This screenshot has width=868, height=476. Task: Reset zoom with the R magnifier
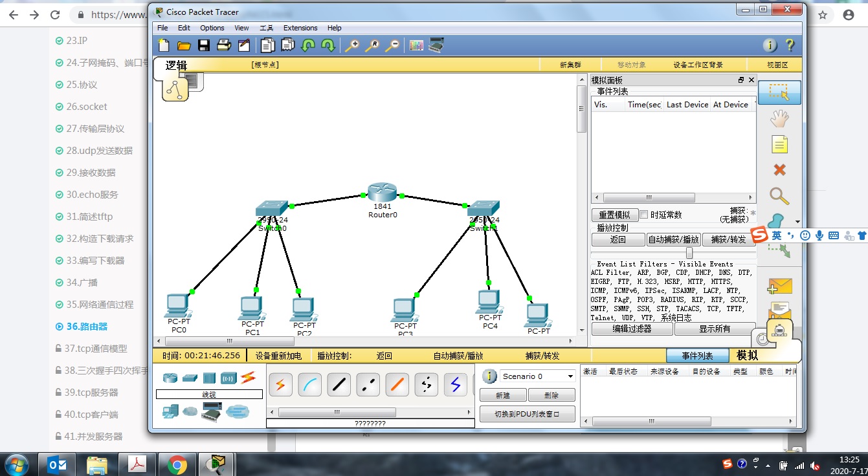[372, 45]
